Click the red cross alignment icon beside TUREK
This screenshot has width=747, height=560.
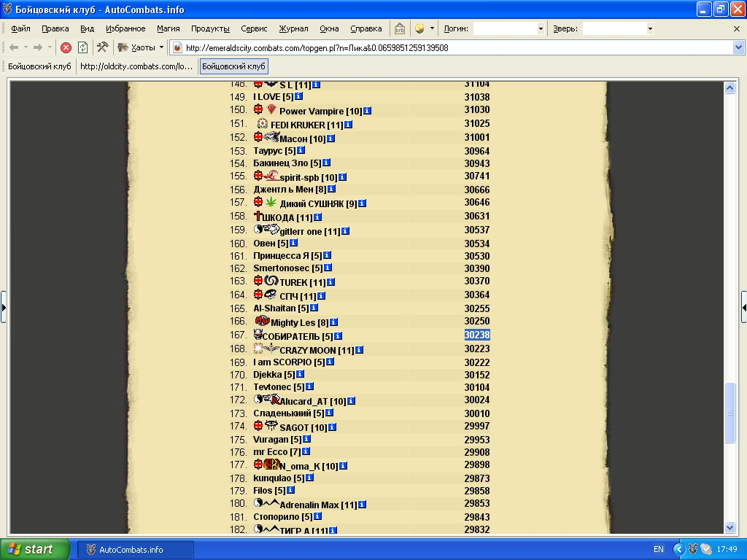tap(258, 281)
